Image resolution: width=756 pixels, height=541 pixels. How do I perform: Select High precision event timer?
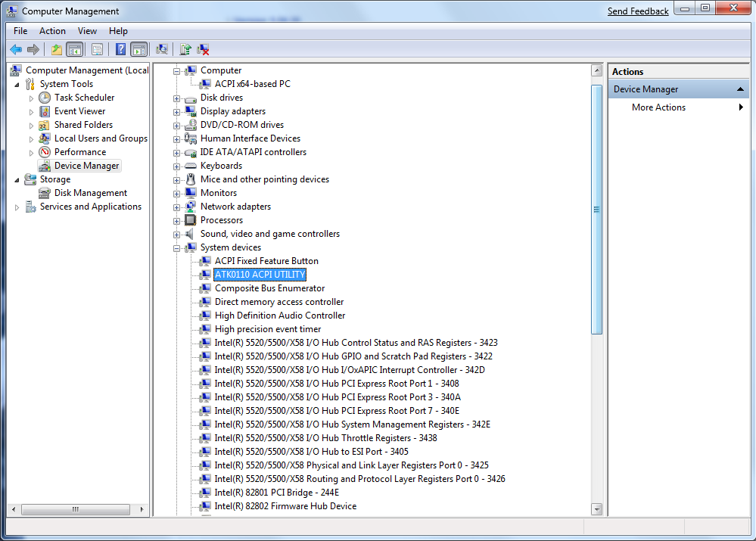tap(268, 329)
